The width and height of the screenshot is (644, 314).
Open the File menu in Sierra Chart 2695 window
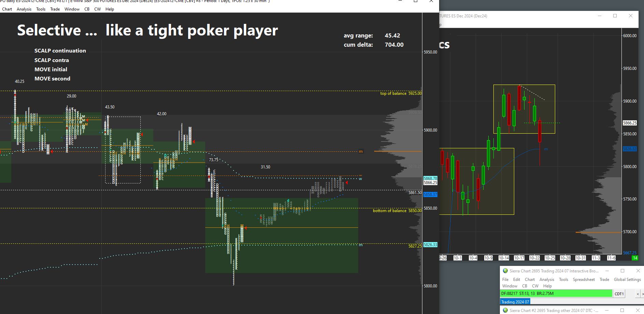[x=505, y=280]
